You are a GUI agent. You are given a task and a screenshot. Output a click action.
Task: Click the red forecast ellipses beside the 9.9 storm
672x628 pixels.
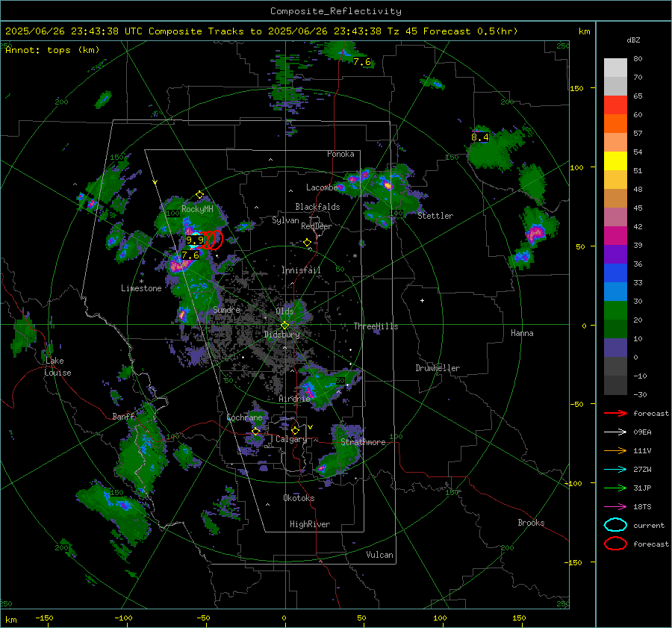coord(211,240)
